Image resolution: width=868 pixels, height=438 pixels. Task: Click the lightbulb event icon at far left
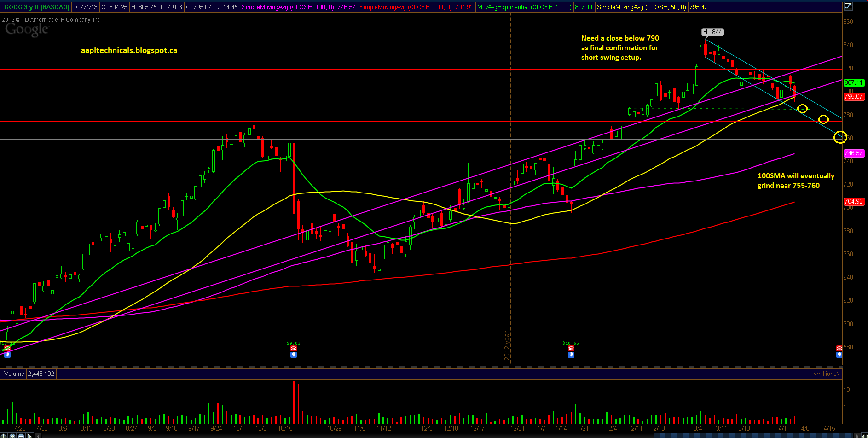[x=7, y=355]
